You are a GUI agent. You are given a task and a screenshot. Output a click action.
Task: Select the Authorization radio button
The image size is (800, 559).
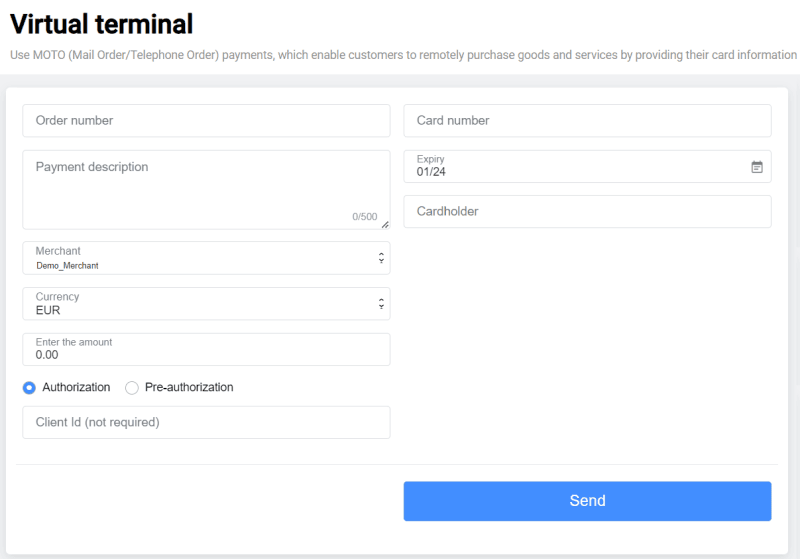point(29,388)
